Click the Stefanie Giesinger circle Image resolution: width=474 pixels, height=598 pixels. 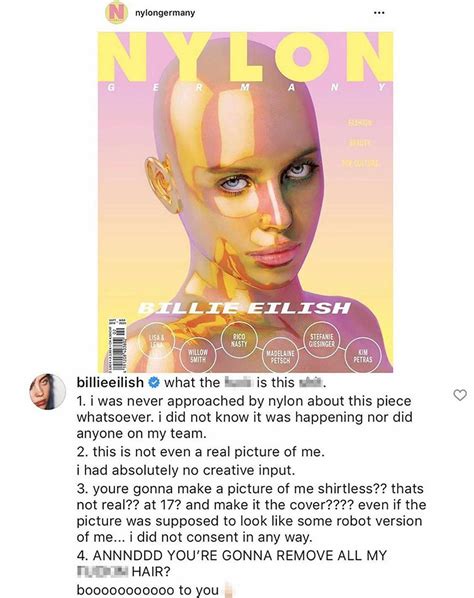(322, 339)
